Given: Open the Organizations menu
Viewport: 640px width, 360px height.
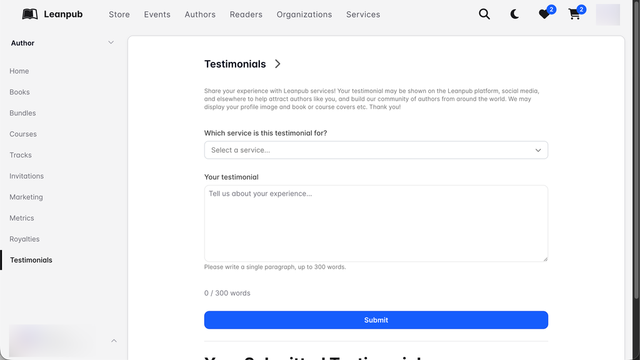Looking at the screenshot, I should [x=304, y=14].
